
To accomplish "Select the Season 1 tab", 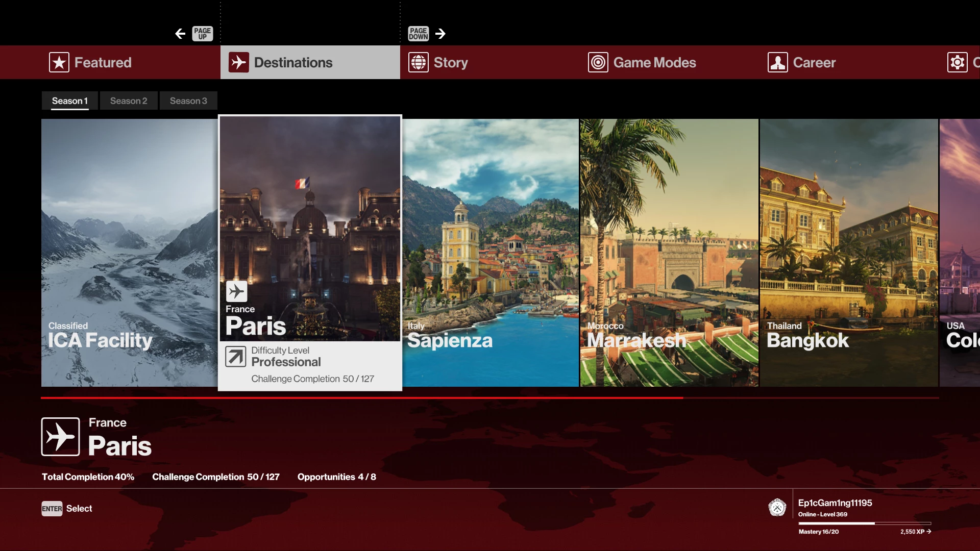I will pyautogui.click(x=70, y=101).
